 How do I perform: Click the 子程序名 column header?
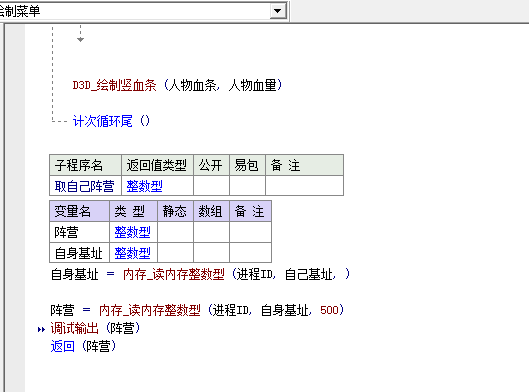[x=85, y=165]
